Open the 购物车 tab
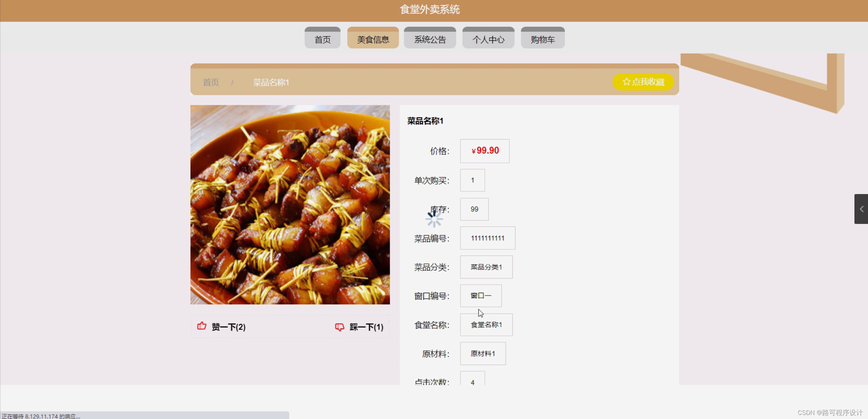Viewport: 868px width, 419px height. point(543,39)
